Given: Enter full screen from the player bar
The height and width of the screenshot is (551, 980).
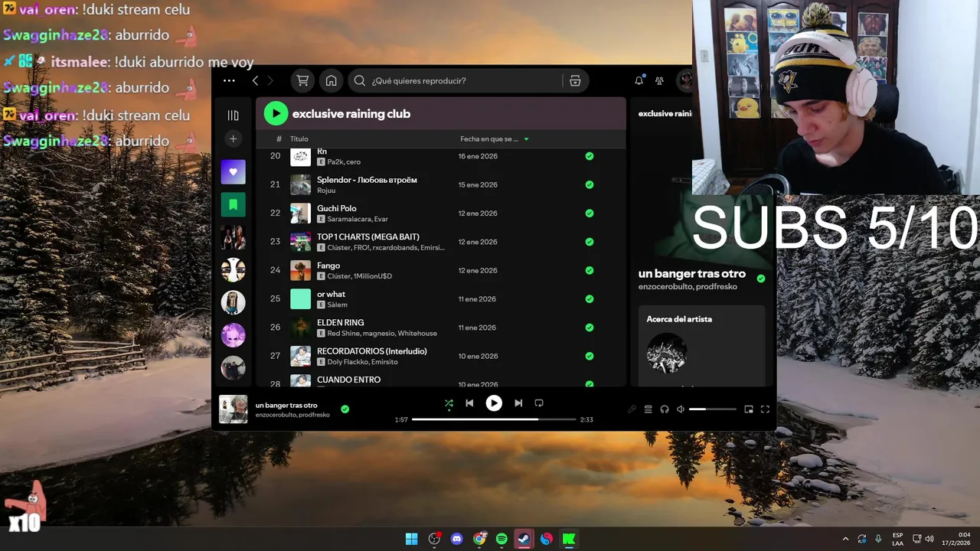Looking at the screenshot, I should coord(765,409).
